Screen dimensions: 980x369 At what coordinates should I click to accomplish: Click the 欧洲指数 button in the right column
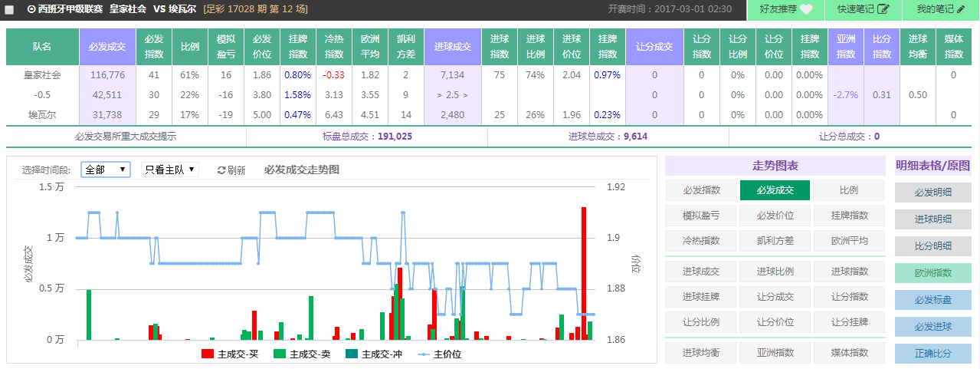click(932, 273)
